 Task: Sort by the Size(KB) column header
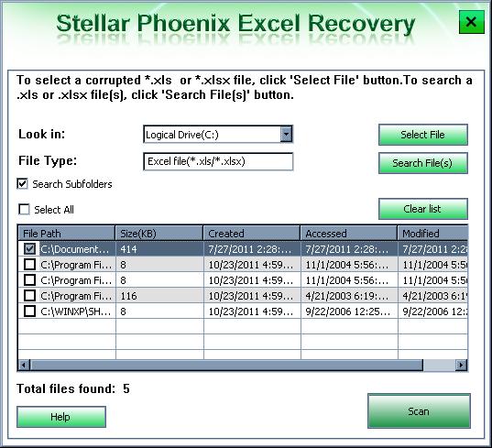pos(159,233)
